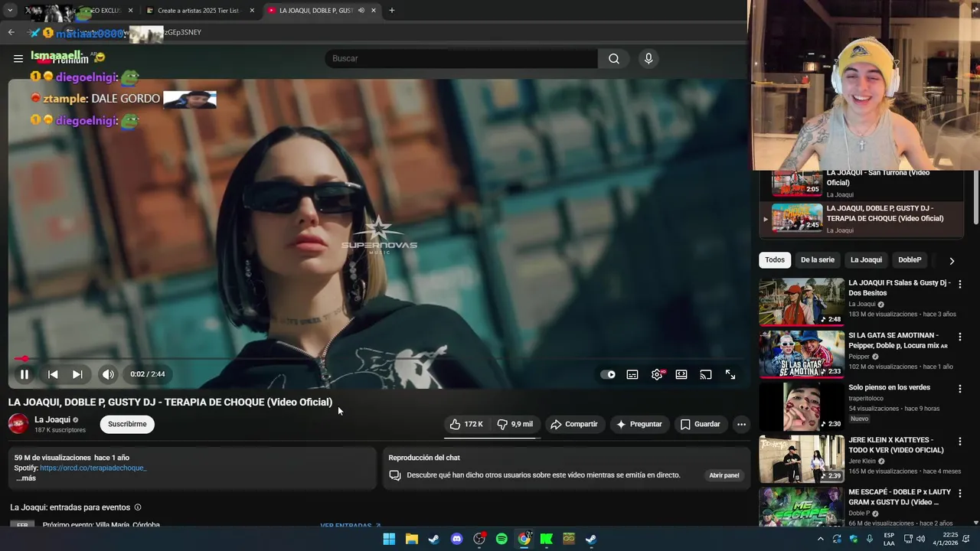The width and height of the screenshot is (980, 551).
Task: Show more filter chips with the right arrow
Action: (952, 261)
